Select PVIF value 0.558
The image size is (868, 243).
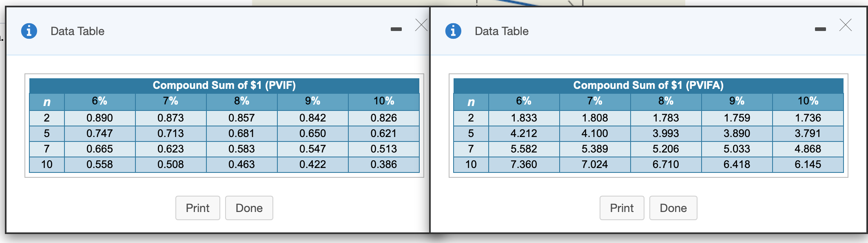(x=100, y=164)
